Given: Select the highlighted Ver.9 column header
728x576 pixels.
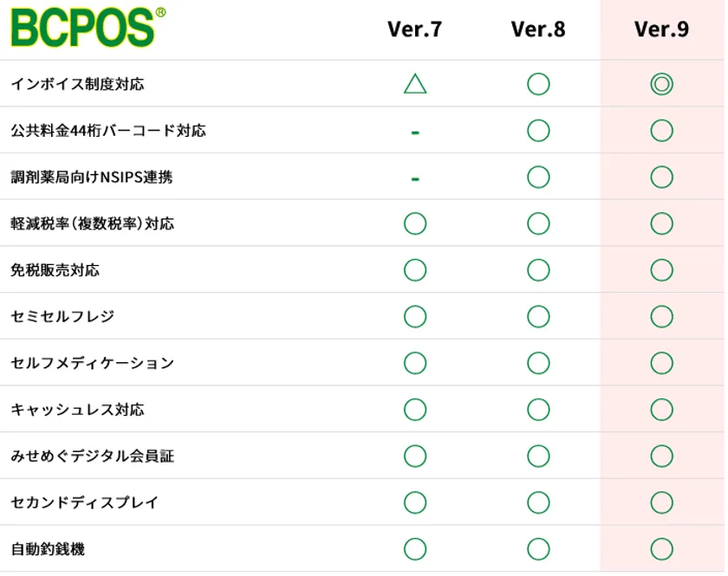Looking at the screenshot, I should click(661, 29).
